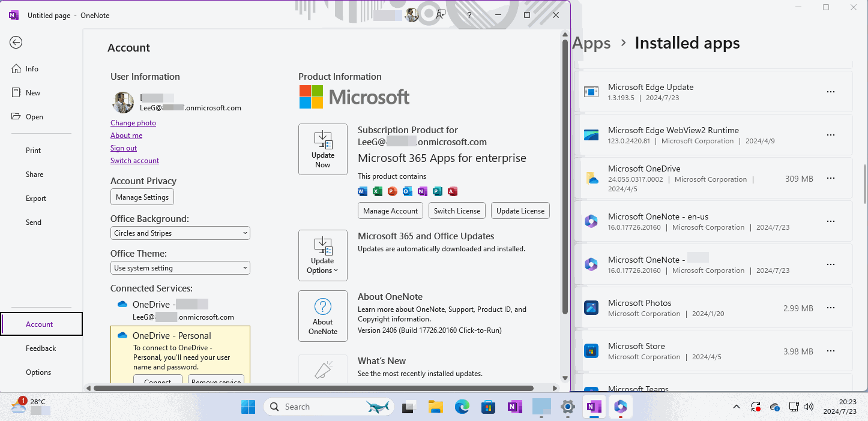Click the Microsoft Photos app icon in list
Screen dimensions: 868x421
coord(591,308)
